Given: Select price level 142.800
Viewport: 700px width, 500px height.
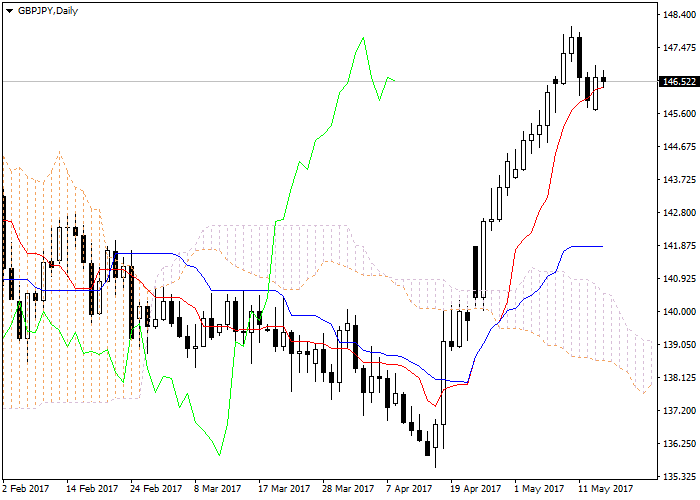Looking at the screenshot, I should coord(679,213).
